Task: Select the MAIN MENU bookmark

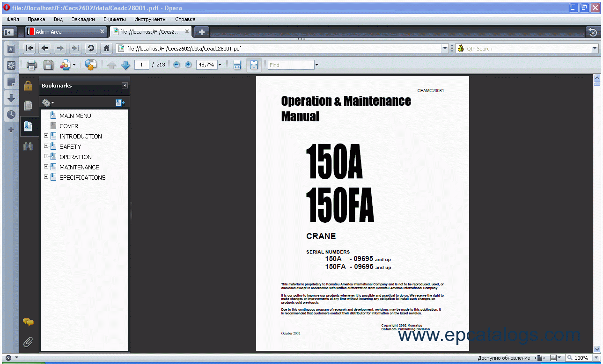Action: tap(75, 116)
